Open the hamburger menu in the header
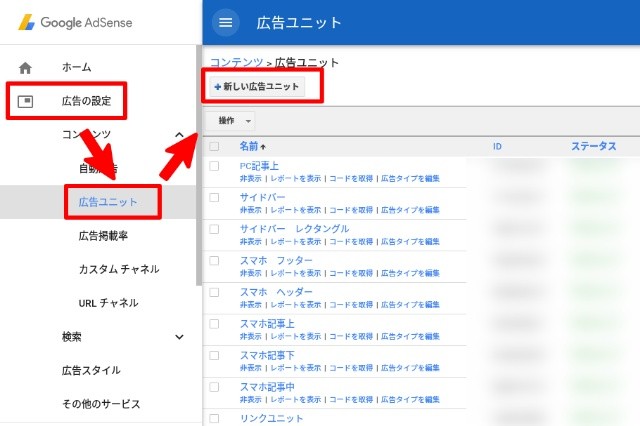This screenshot has height=426, width=640. [225, 22]
